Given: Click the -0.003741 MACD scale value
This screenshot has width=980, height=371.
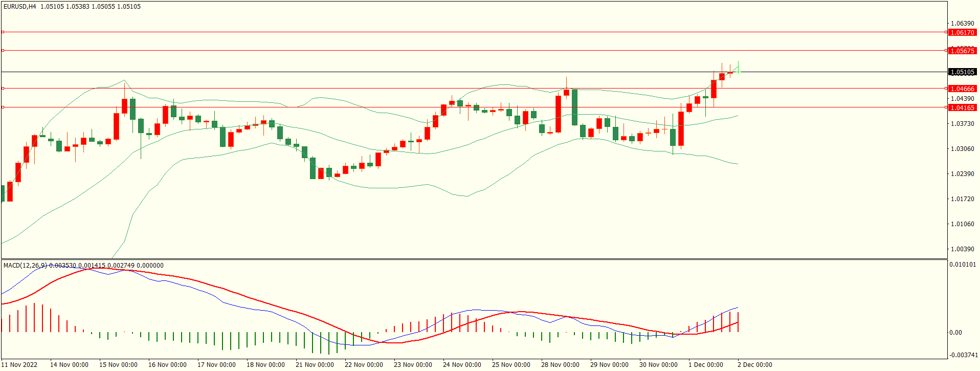Looking at the screenshot, I should pyautogui.click(x=963, y=355).
